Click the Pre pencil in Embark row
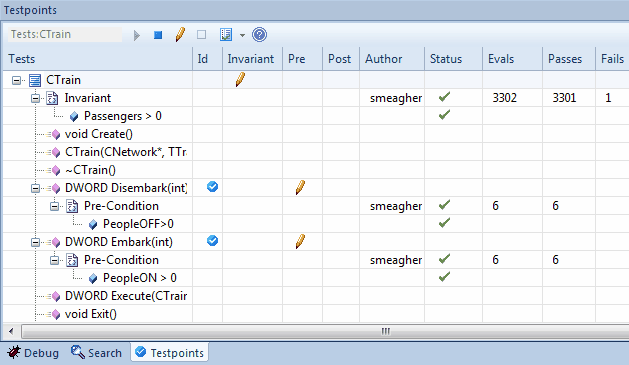The image size is (629, 365). tap(300, 241)
